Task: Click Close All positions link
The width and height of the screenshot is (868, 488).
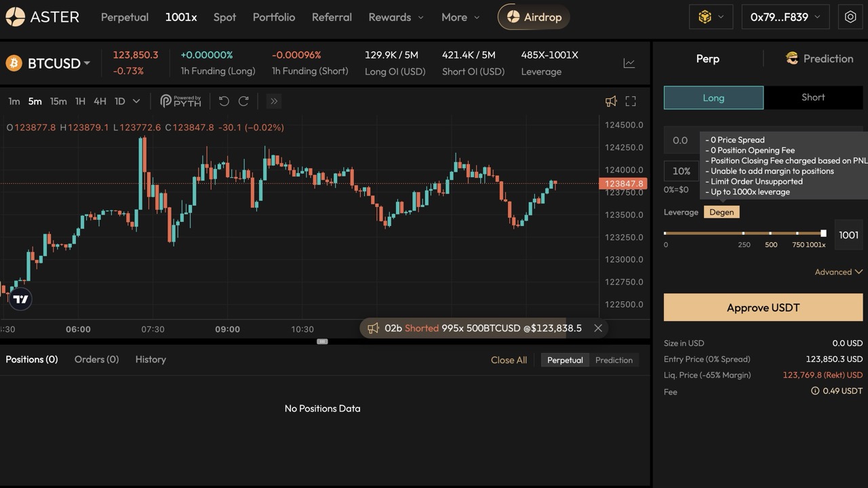Action: tap(509, 360)
